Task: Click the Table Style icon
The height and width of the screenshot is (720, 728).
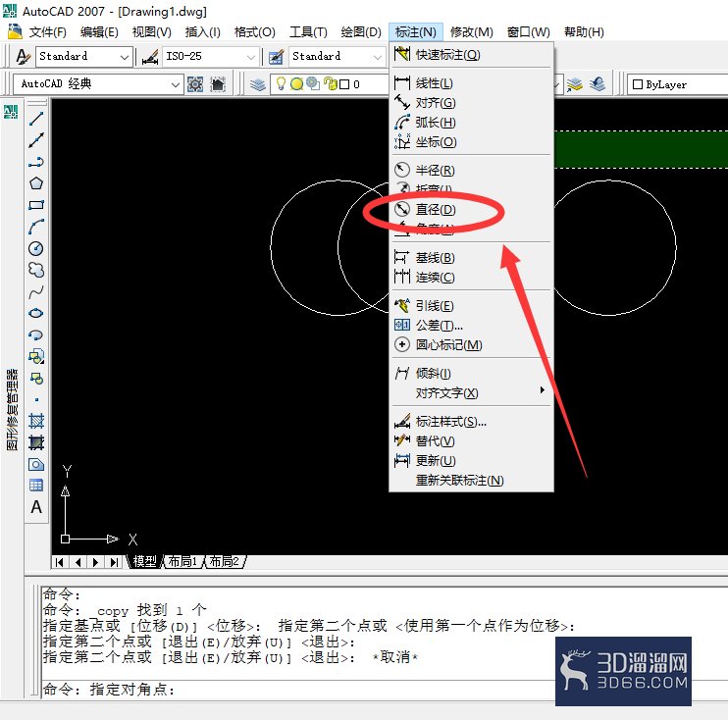Action: [276, 57]
